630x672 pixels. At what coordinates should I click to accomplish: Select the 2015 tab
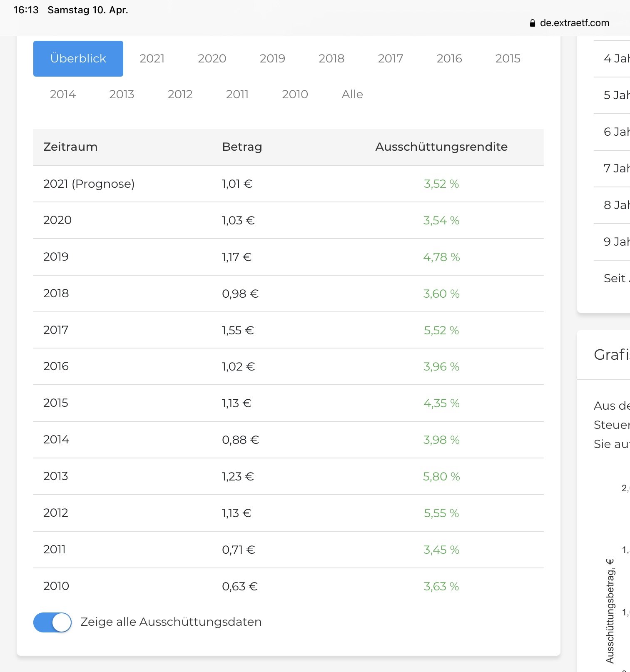point(508,59)
